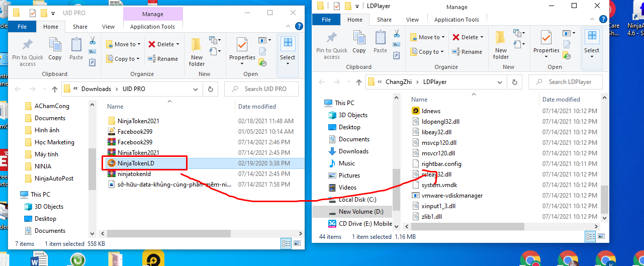The width and height of the screenshot is (644, 266).
Task: Click Search LDPlayer field
Action: point(566,82)
